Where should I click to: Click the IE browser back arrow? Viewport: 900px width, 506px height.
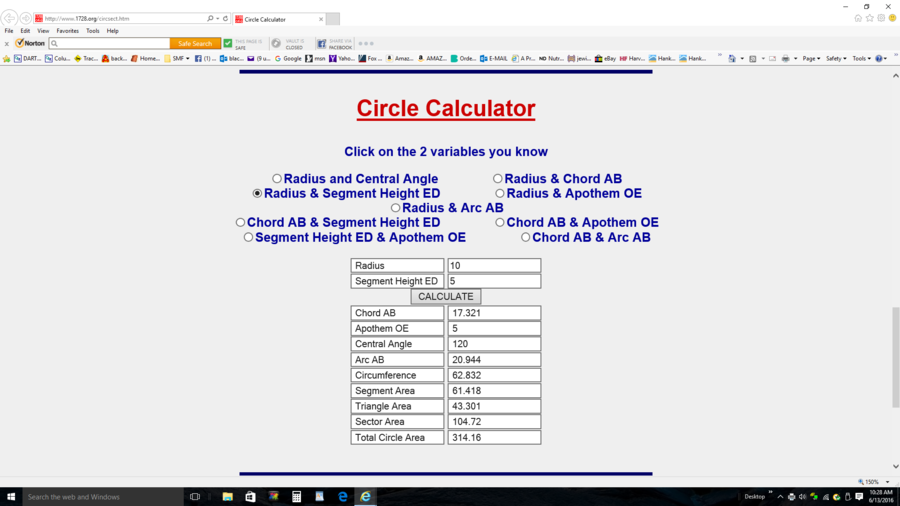coord(9,18)
